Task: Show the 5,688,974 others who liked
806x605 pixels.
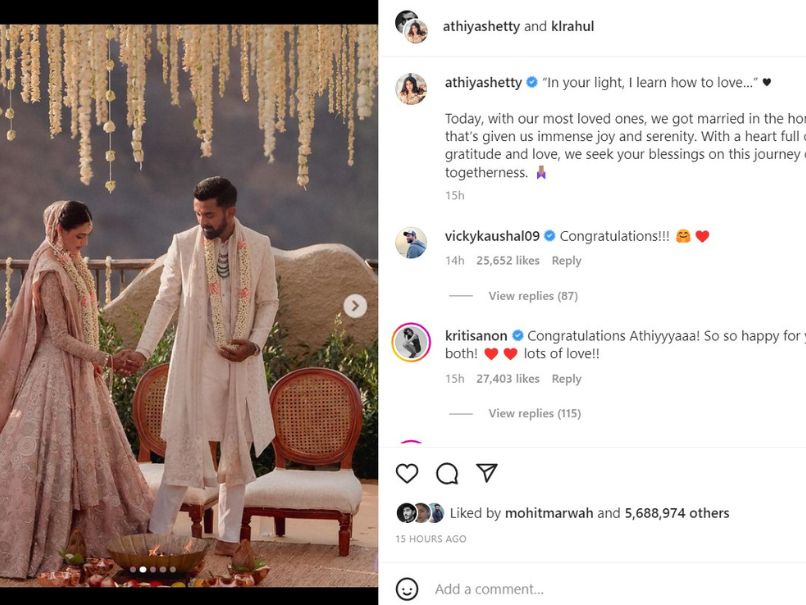Action: click(677, 513)
